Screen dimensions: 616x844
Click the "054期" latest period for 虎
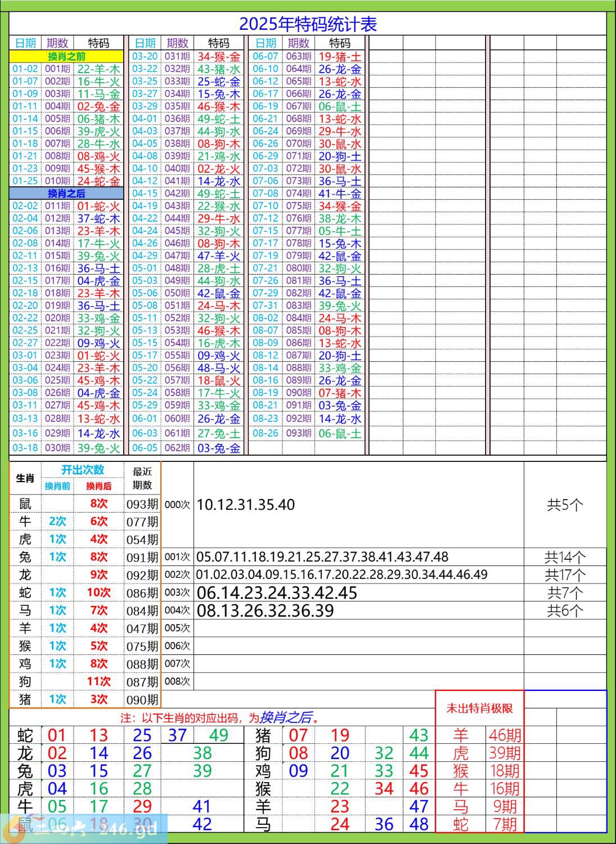tap(142, 539)
